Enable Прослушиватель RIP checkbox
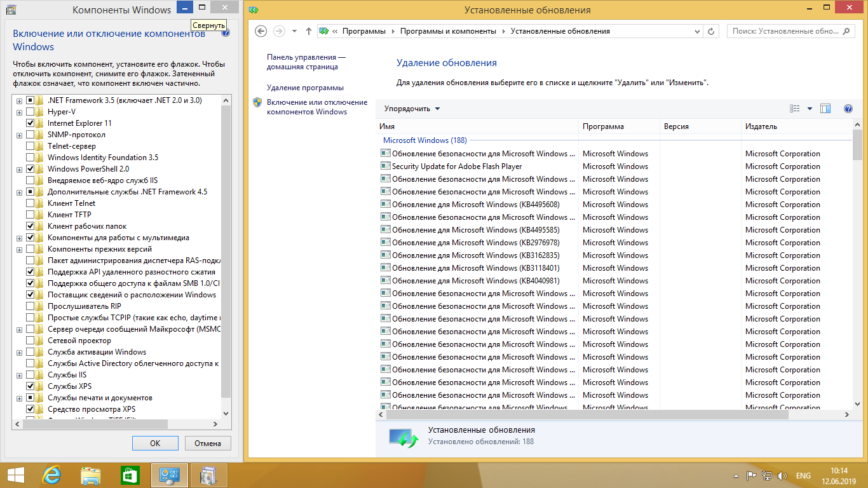 coord(31,306)
